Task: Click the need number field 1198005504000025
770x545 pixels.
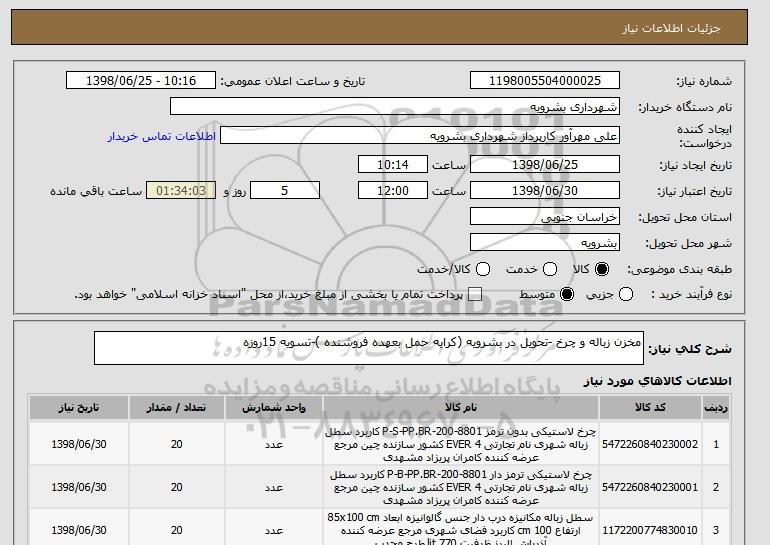Action: (x=545, y=81)
